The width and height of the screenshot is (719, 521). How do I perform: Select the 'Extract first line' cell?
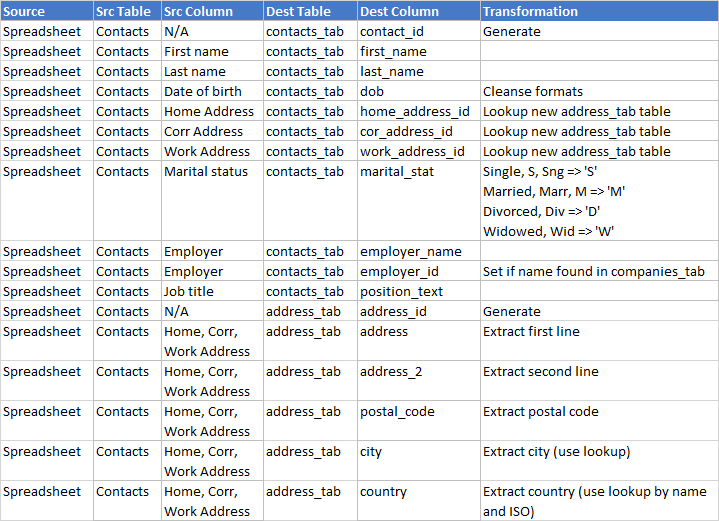tap(531, 332)
